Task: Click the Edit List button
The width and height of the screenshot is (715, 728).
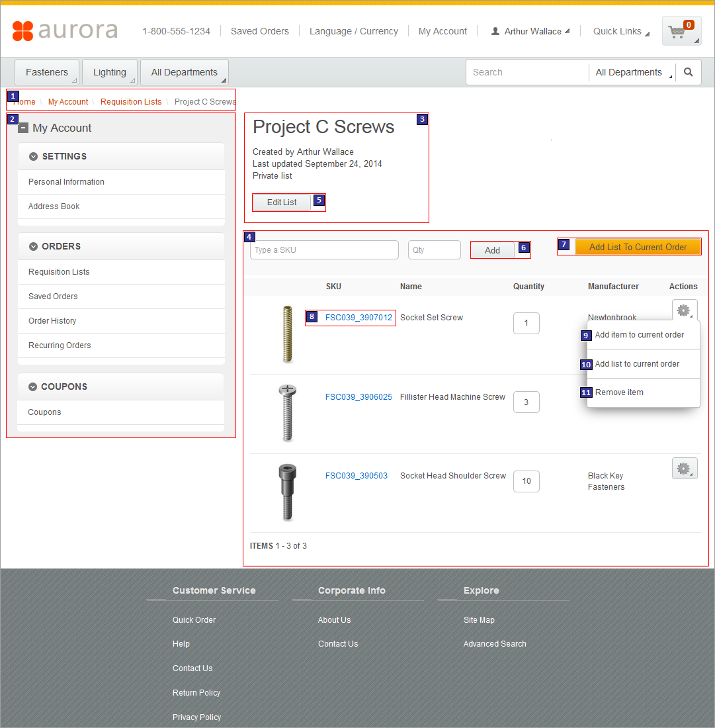Action: (282, 203)
